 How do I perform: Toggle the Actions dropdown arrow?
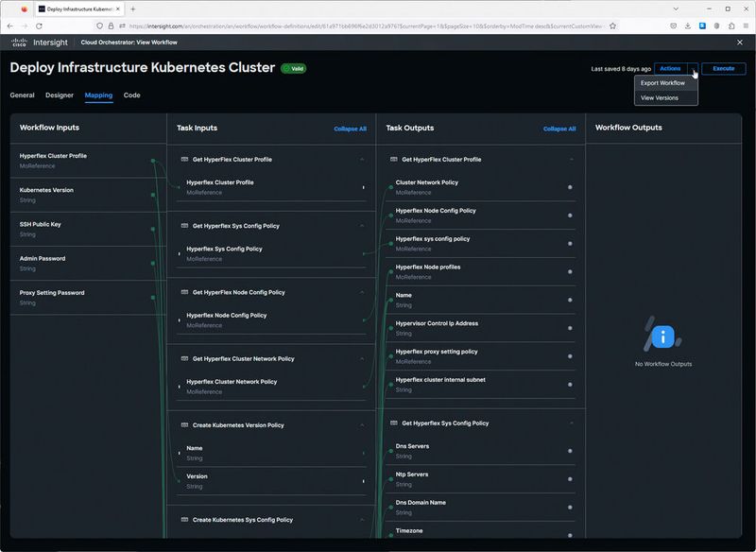point(693,68)
